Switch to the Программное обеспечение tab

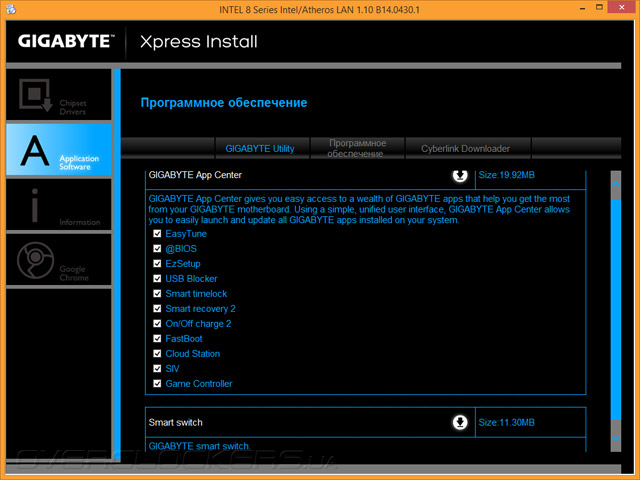(x=357, y=148)
